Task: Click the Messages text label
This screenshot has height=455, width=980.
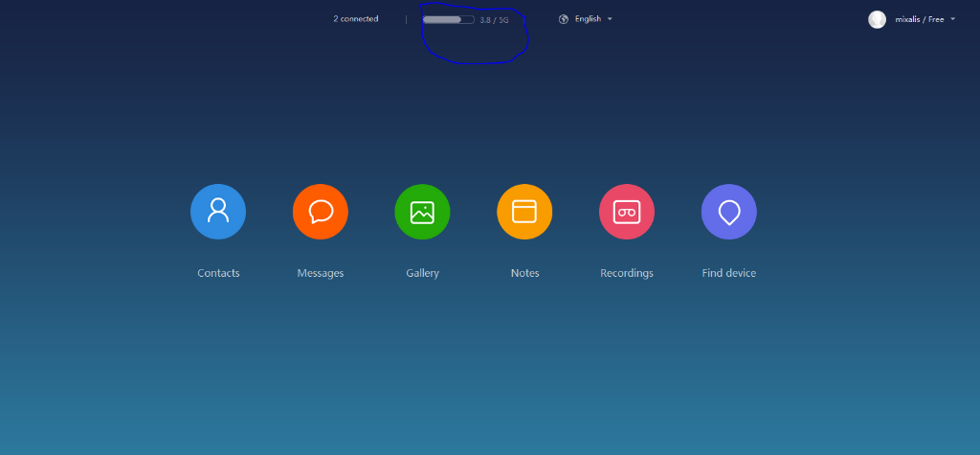Action: [x=321, y=273]
